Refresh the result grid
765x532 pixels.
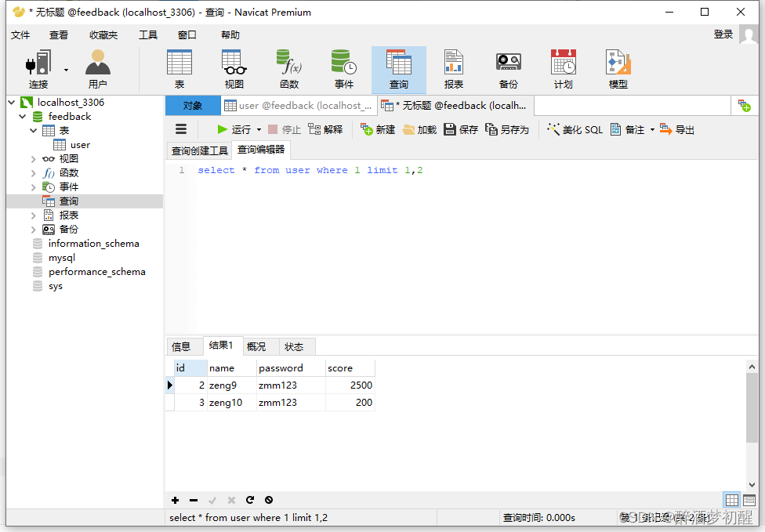pyautogui.click(x=250, y=500)
